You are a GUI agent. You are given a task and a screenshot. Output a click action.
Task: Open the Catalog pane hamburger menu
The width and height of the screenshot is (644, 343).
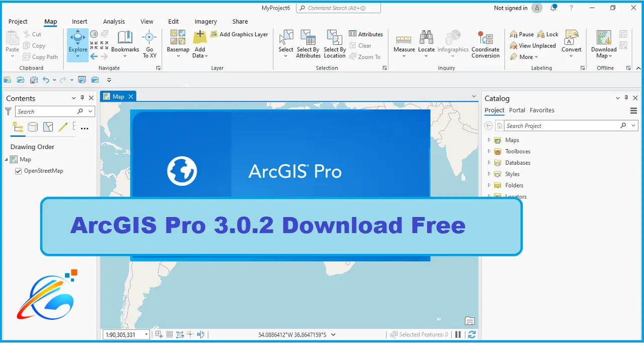point(633,111)
